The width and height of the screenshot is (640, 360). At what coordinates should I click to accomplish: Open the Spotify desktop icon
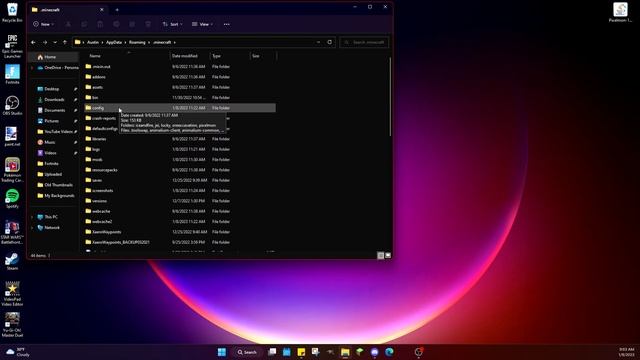tap(12, 199)
